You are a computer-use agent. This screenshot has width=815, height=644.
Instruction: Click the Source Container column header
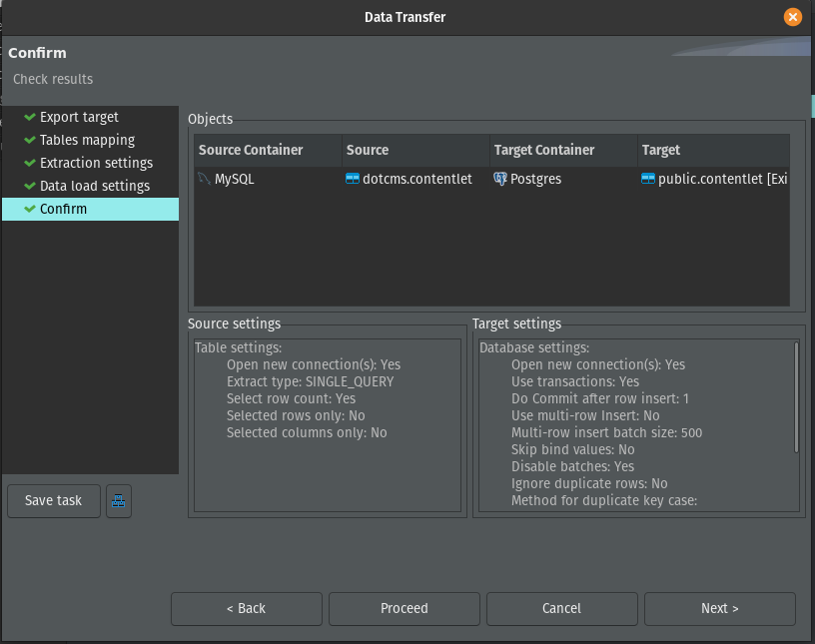click(251, 150)
